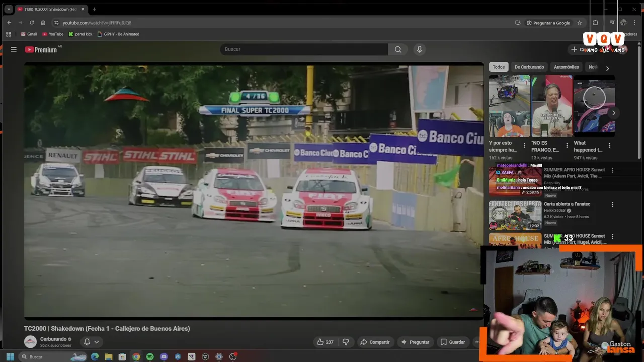Click the search magnifier button
This screenshot has height=362, width=644.
point(398,49)
